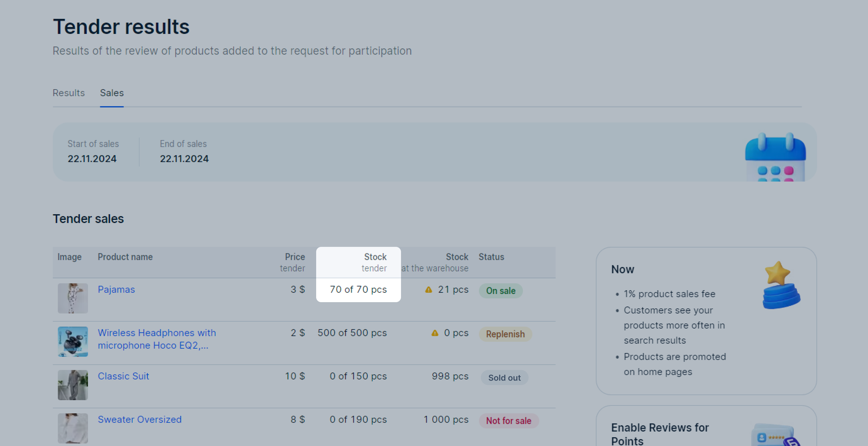The width and height of the screenshot is (868, 446).
Task: Click the Not for sale status badge
Action: (508, 421)
